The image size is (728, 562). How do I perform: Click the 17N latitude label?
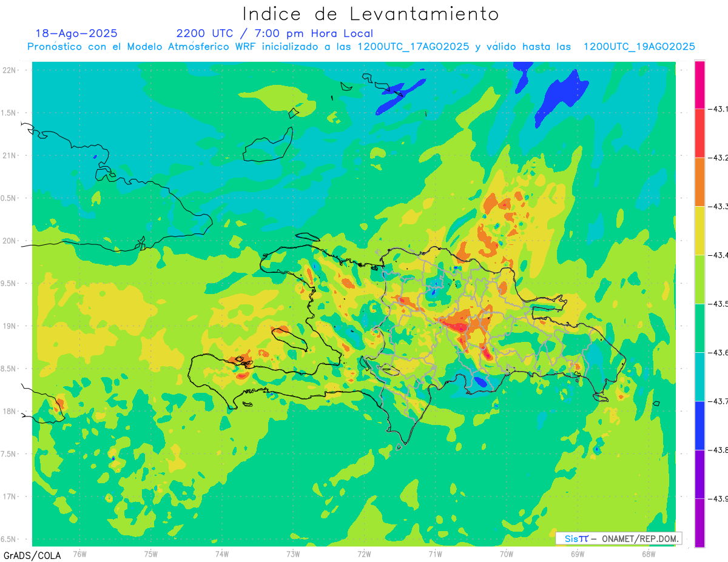pyautogui.click(x=10, y=497)
